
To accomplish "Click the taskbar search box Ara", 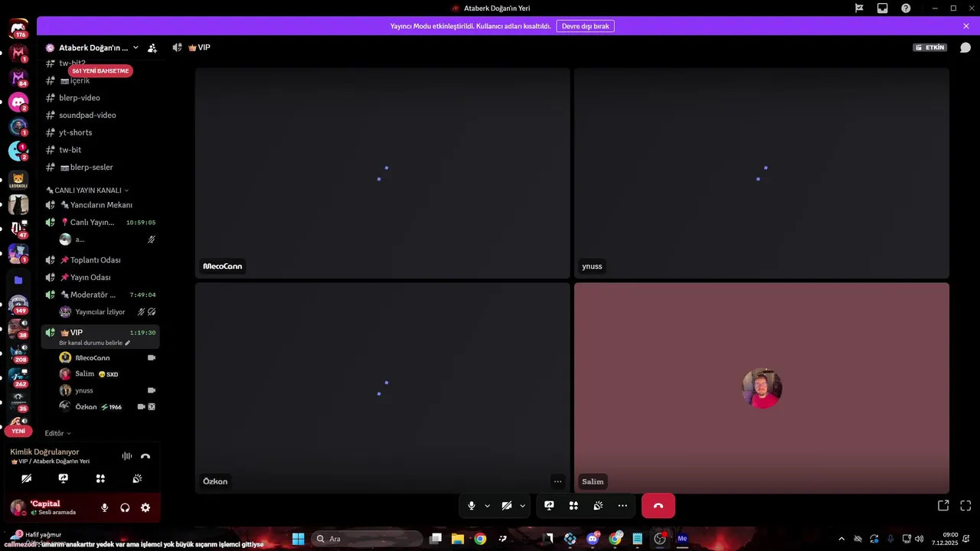I will coord(367,539).
